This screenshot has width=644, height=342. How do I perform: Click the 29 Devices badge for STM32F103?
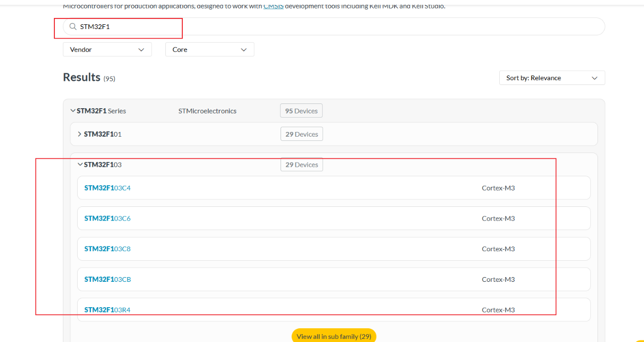[302, 165]
